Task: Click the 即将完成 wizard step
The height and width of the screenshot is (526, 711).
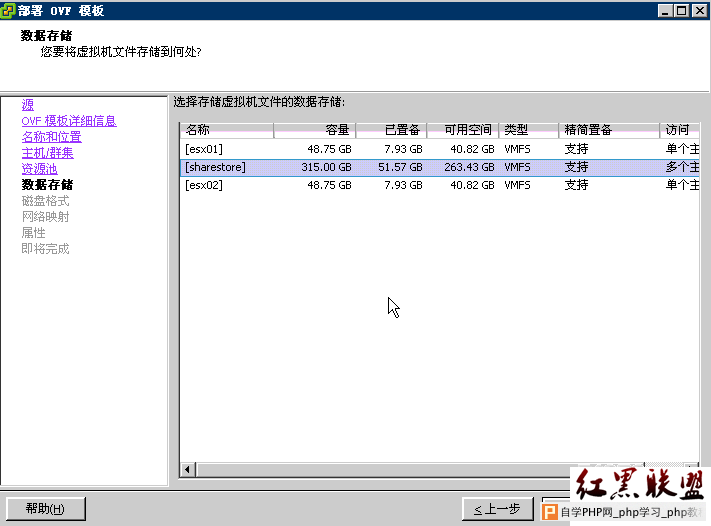Action: (x=45, y=249)
